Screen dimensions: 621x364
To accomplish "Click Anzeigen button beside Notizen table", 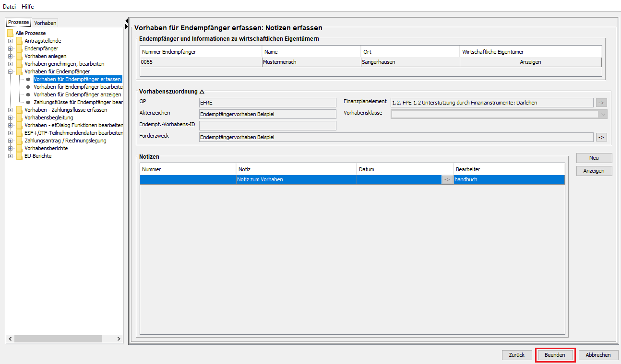I will coord(594,171).
